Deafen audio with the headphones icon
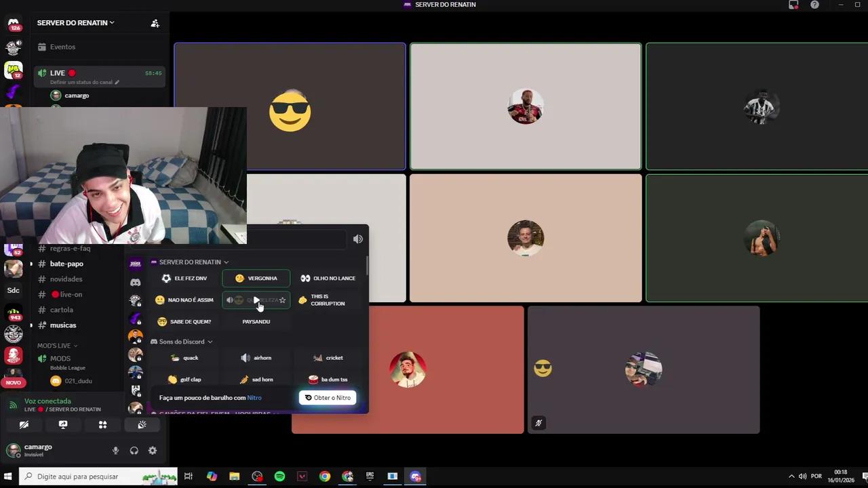Screen dimensions: 868x488 [x=134, y=450]
